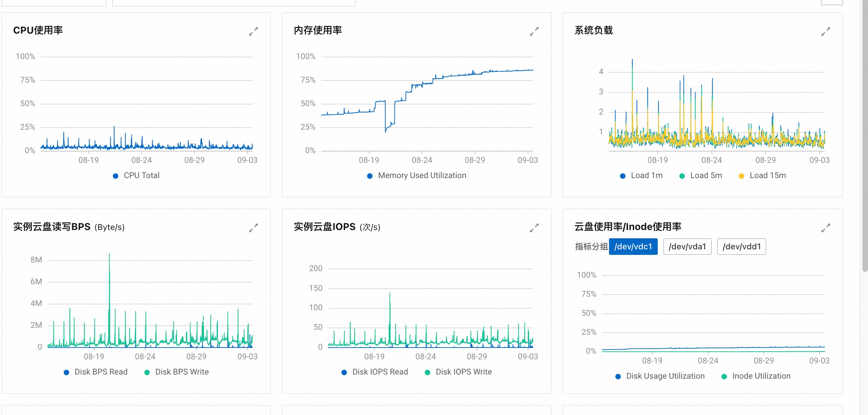Toggle Disk IOPS Write series visibility

[x=458, y=372]
